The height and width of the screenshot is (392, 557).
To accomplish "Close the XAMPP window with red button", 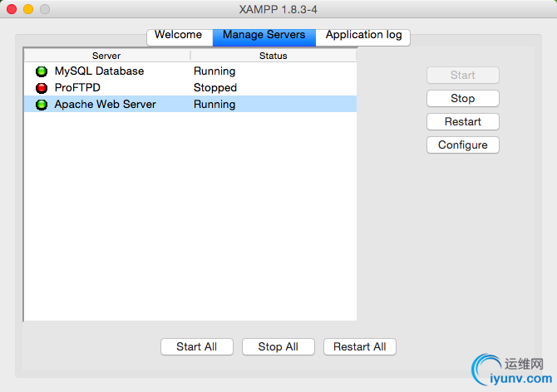I will point(12,9).
